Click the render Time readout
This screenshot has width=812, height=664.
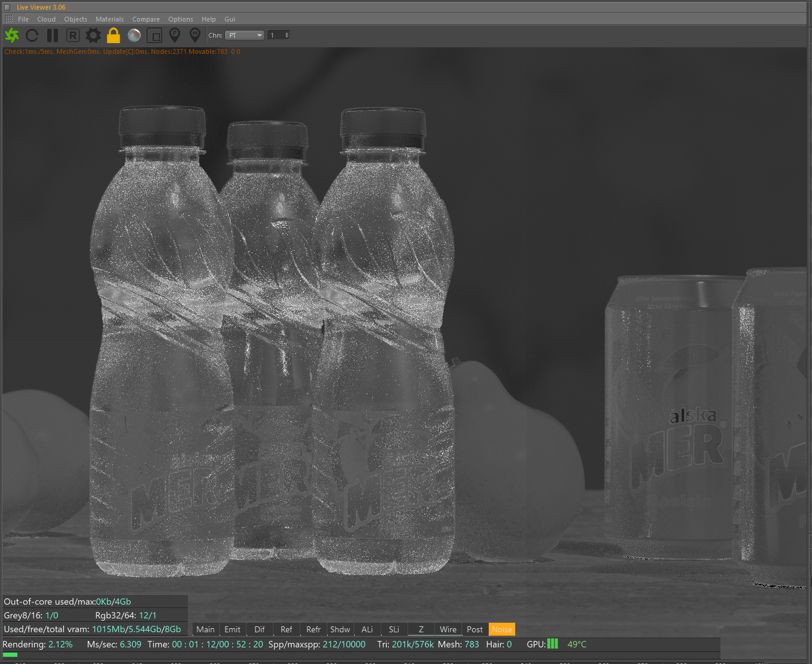205,644
